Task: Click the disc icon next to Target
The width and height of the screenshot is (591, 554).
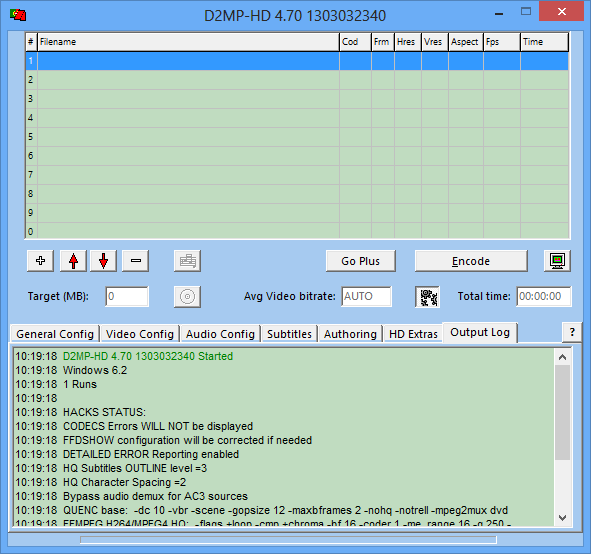Action: point(187,297)
